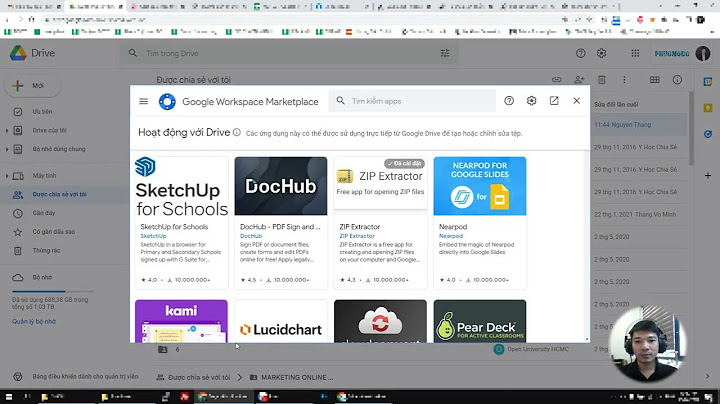Viewport: 720px width, 404px height.
Task: Show details info panel icon
Action: [x=677, y=80]
